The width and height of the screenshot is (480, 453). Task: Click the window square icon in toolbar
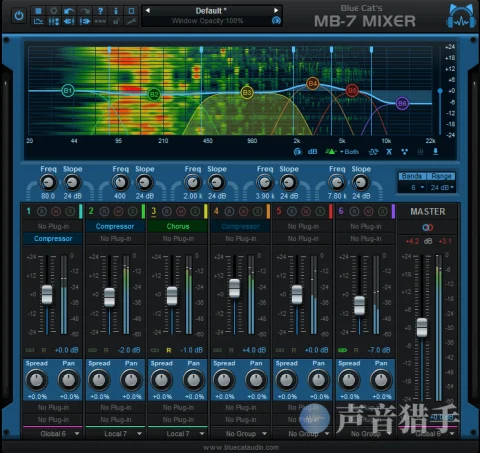131,11
